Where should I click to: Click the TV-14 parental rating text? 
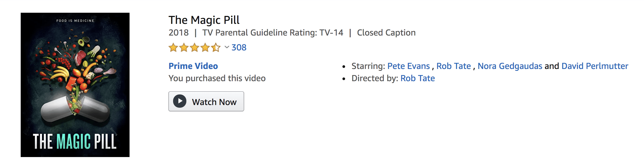tap(331, 33)
